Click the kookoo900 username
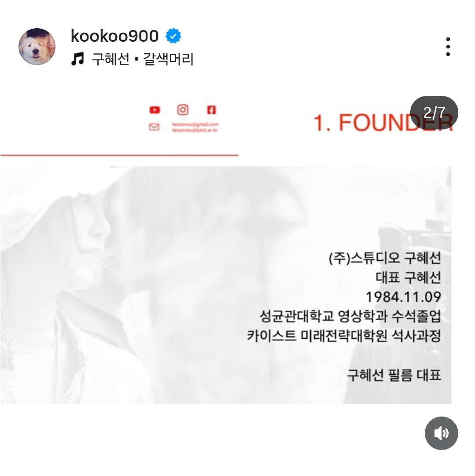 click(114, 36)
